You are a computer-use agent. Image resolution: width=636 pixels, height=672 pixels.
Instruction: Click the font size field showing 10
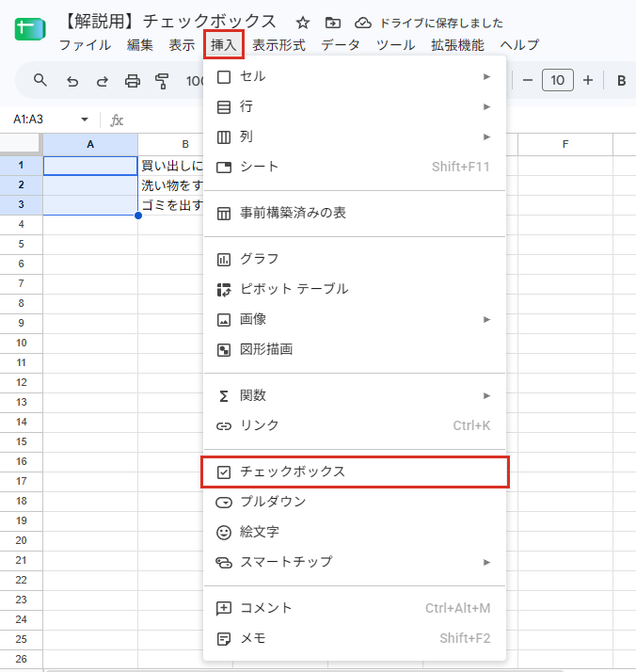[558, 80]
